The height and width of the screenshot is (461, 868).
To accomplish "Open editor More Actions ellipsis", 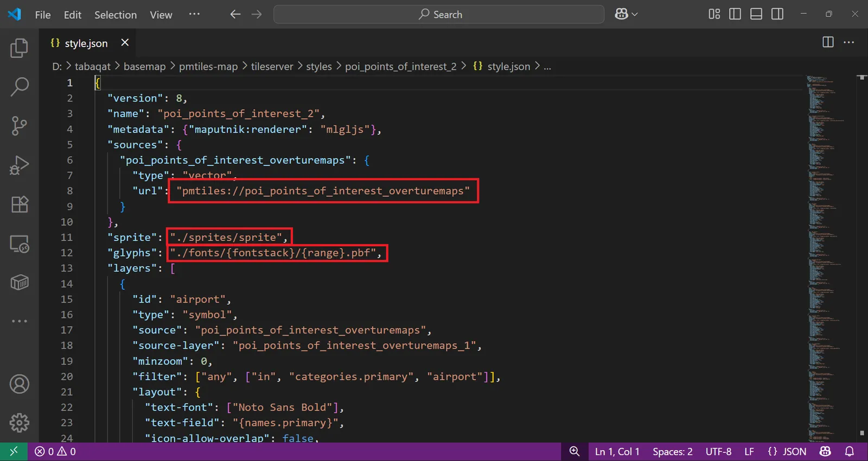I will coord(849,42).
